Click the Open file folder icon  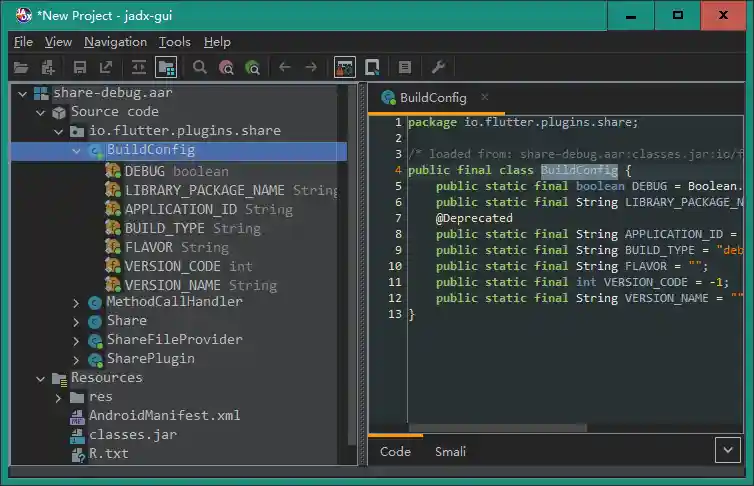pyautogui.click(x=20, y=67)
